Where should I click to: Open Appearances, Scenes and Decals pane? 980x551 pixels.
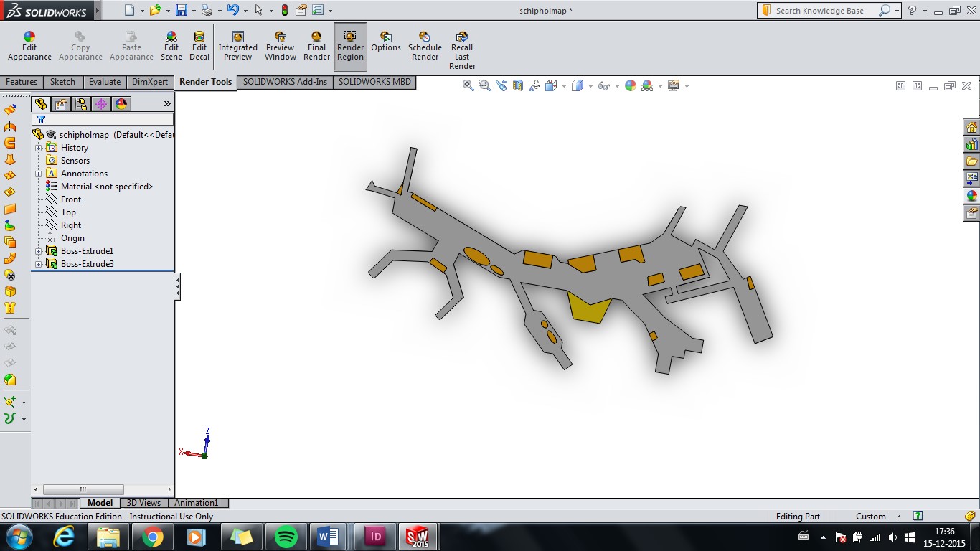point(971,196)
